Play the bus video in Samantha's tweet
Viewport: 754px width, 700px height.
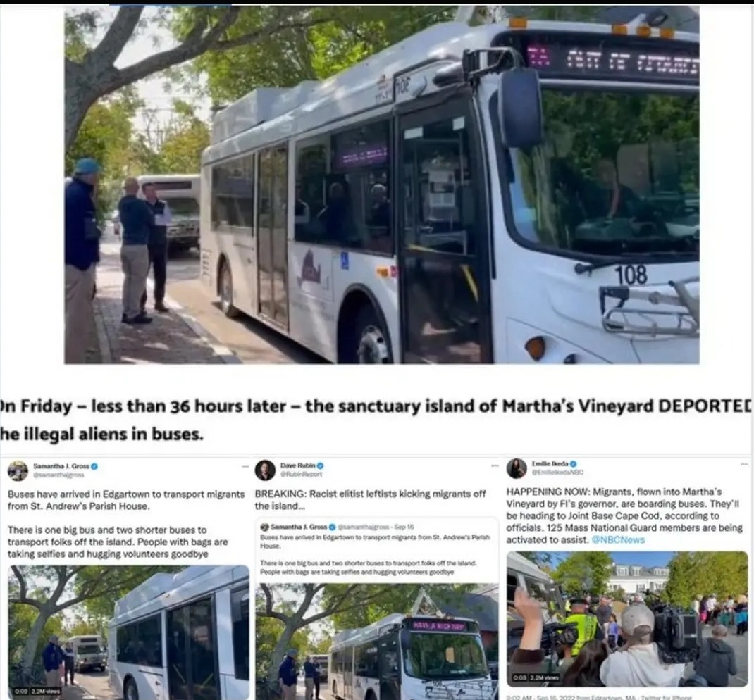tap(129, 632)
